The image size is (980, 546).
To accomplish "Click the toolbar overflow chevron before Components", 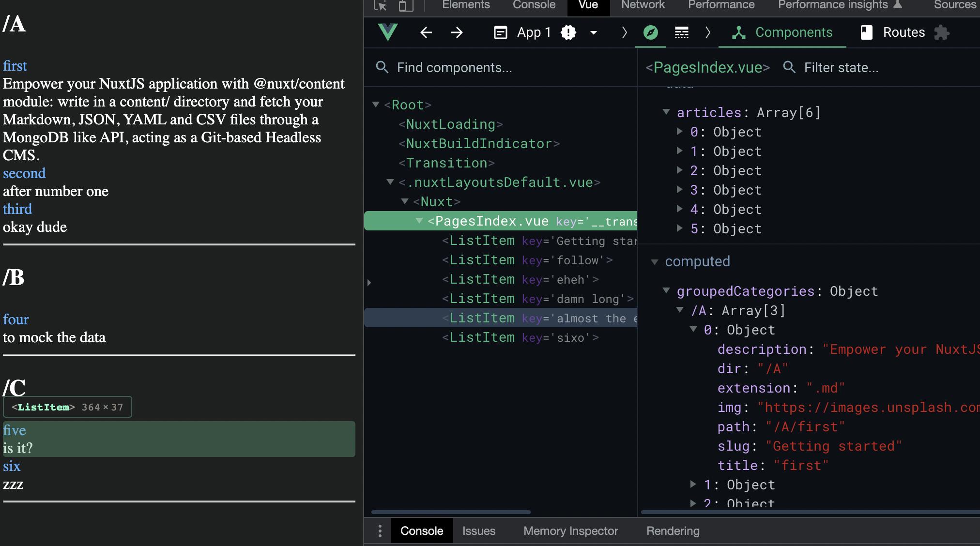I will 708,32.
